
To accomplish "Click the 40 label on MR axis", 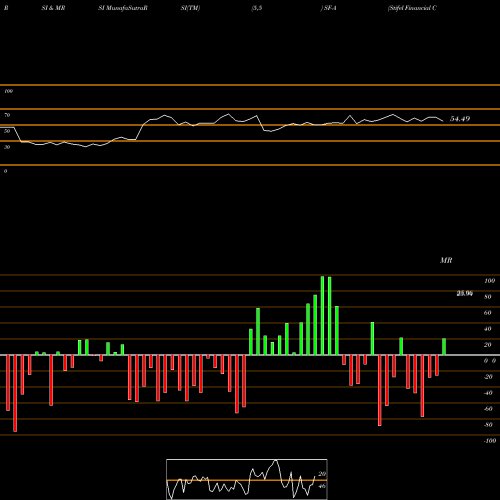I will [x=488, y=329].
